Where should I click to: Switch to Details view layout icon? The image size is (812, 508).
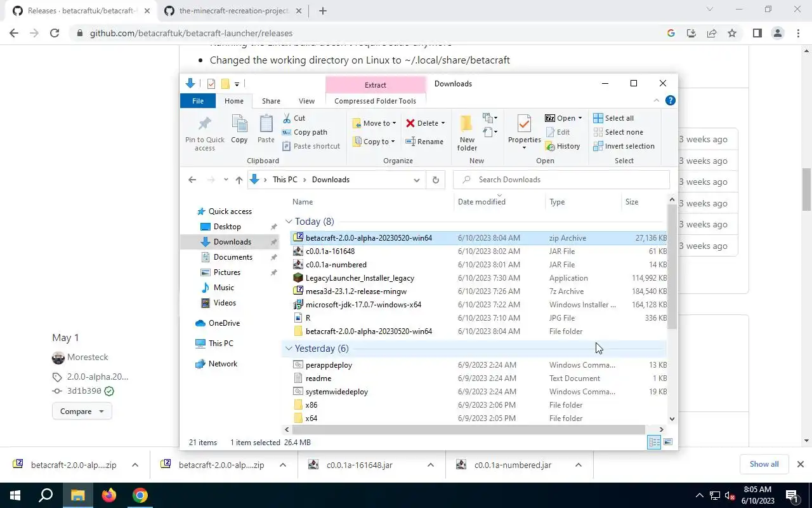point(653,443)
